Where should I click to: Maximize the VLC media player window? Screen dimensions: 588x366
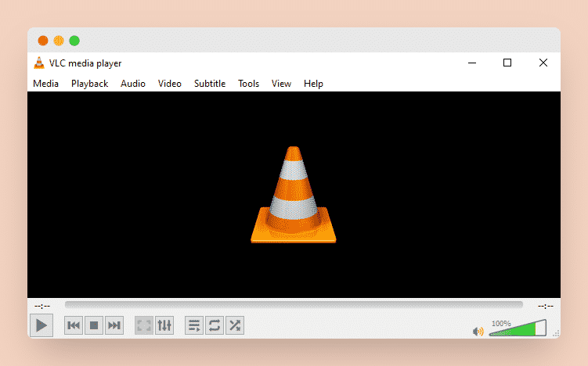pos(507,63)
